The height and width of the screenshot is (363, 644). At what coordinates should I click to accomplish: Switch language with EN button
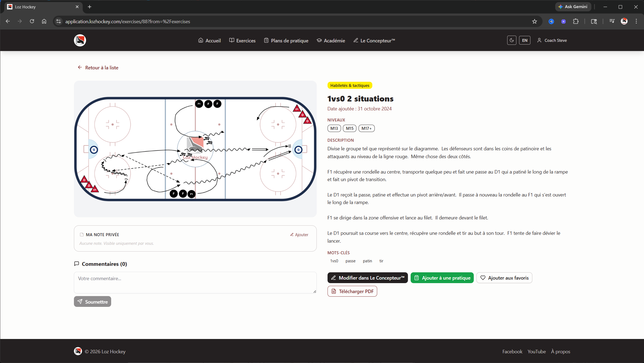pos(524,40)
